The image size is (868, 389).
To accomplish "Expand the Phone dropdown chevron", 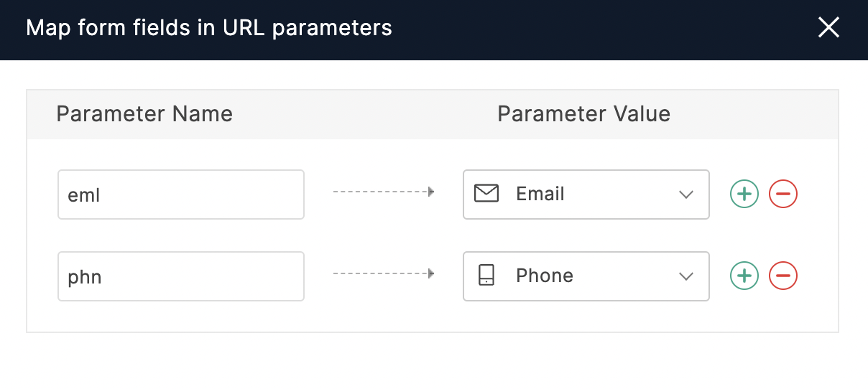I will [685, 276].
